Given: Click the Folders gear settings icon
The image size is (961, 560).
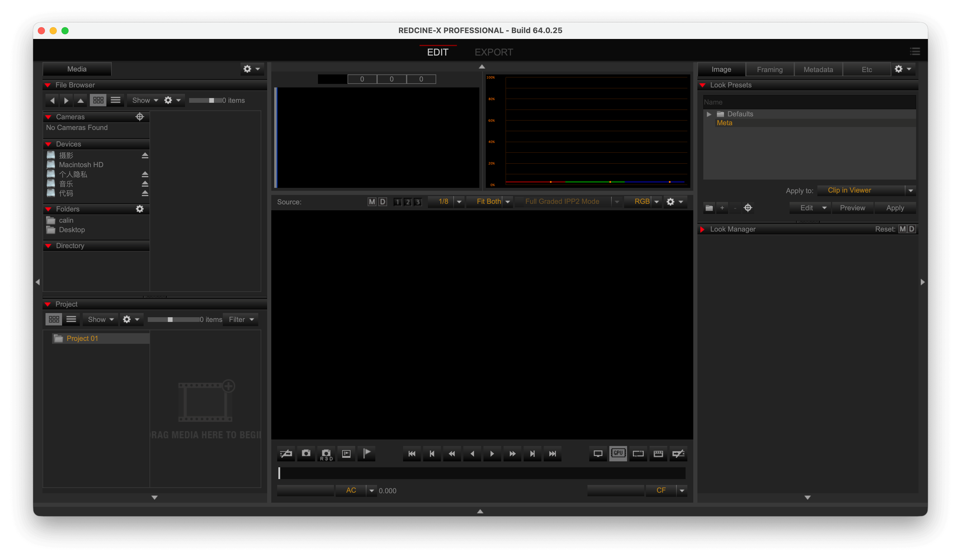Looking at the screenshot, I should click(x=139, y=209).
